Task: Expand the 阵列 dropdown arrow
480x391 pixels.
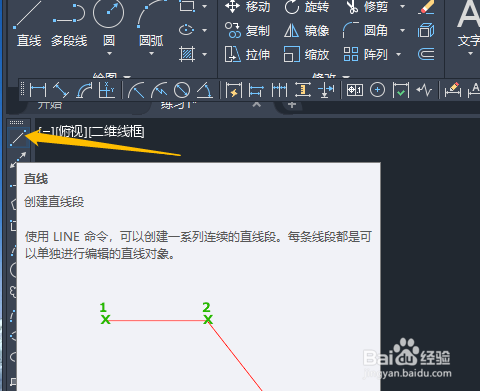Action: 399,54
